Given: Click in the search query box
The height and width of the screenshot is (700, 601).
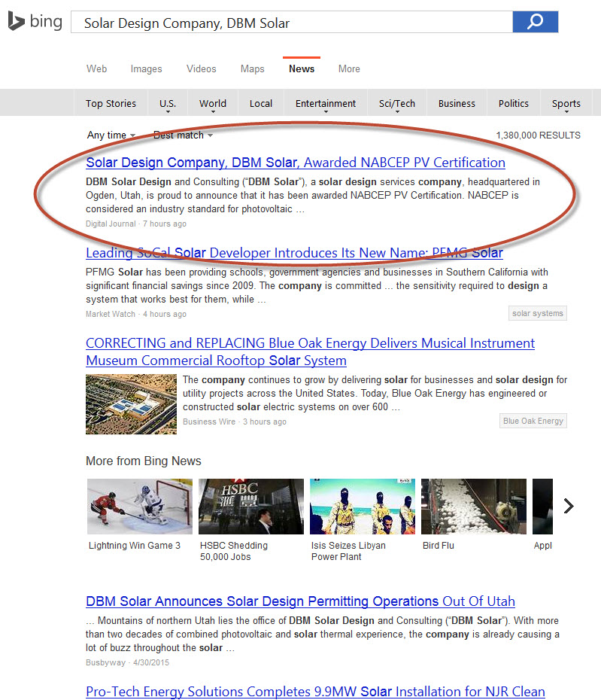Looking at the screenshot, I should coord(292,22).
